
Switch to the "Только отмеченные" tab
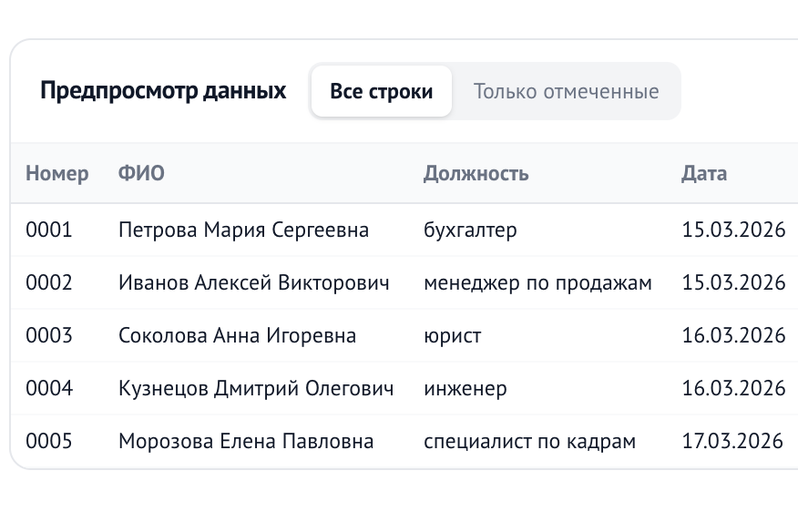click(566, 91)
